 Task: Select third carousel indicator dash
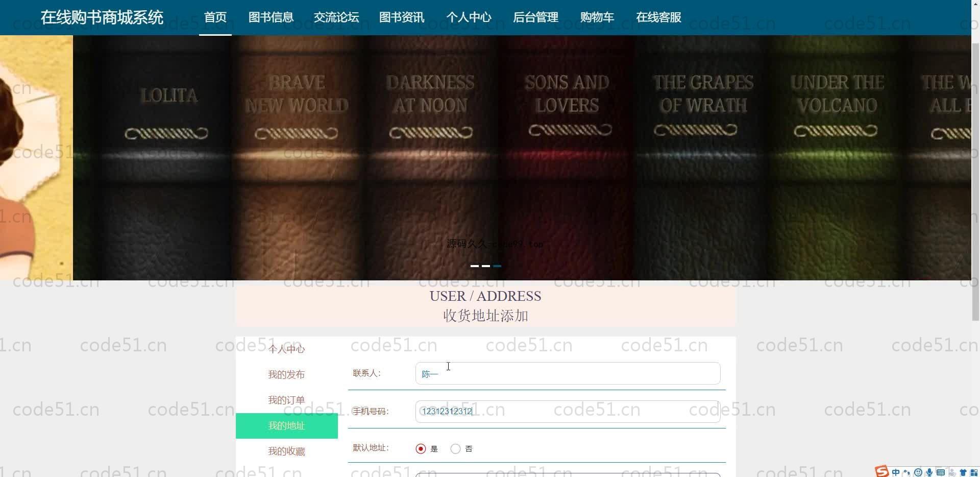click(x=497, y=266)
